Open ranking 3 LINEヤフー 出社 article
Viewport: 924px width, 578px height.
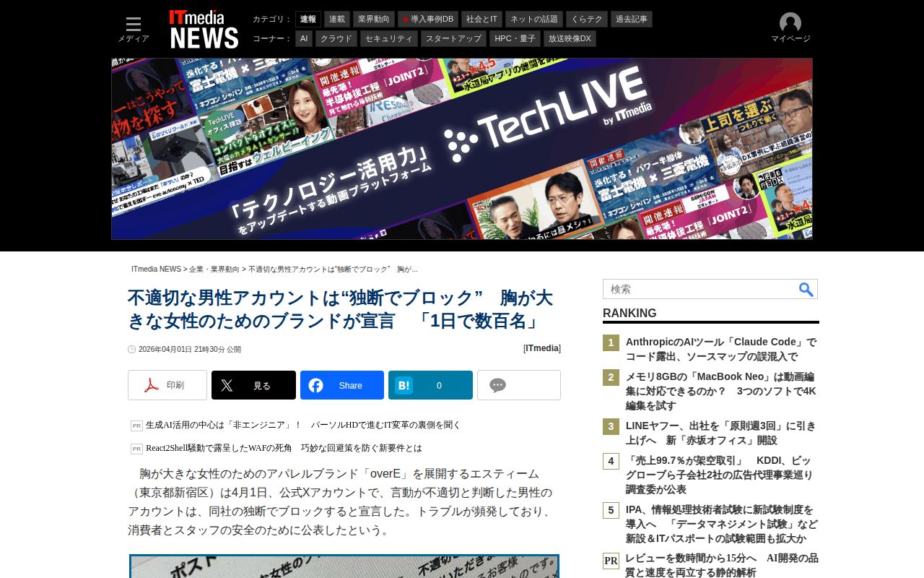coord(721,433)
